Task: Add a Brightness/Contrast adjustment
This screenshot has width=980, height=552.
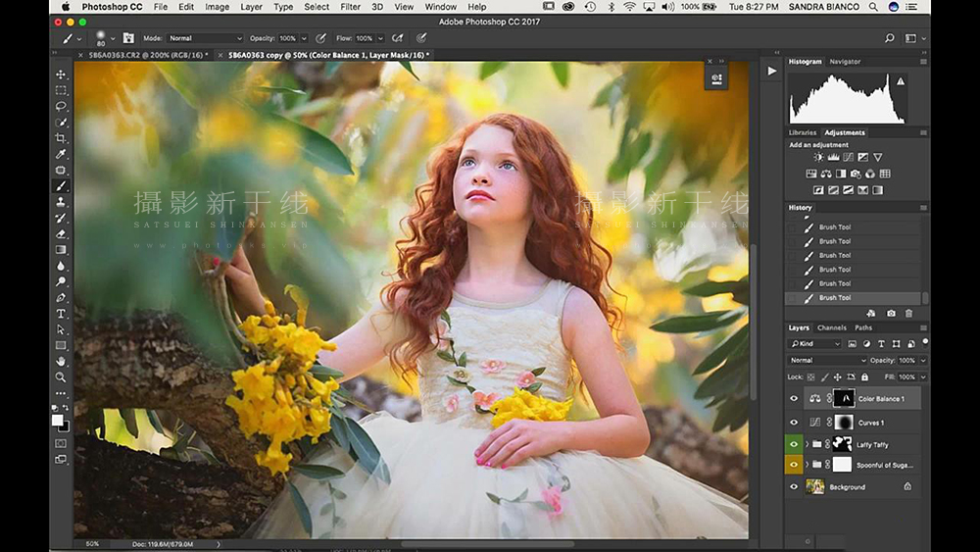Action: (818, 158)
